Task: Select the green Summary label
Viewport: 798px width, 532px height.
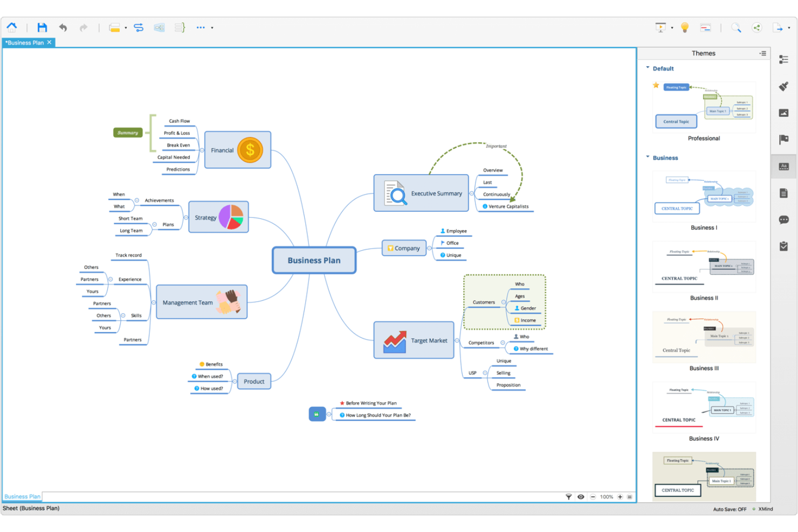Action: coord(128,133)
